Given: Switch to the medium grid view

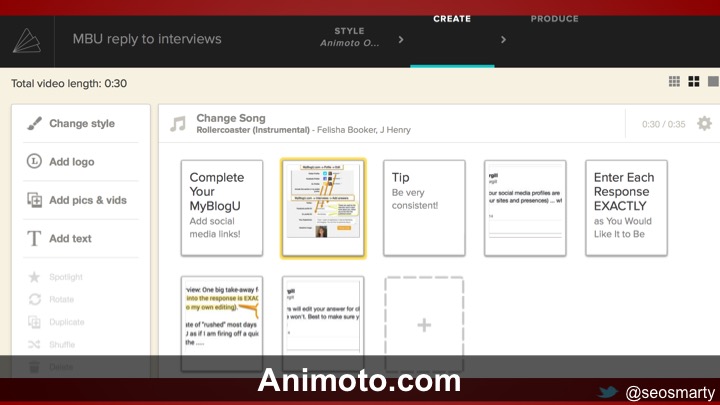Looking at the screenshot, I should pos(693,82).
